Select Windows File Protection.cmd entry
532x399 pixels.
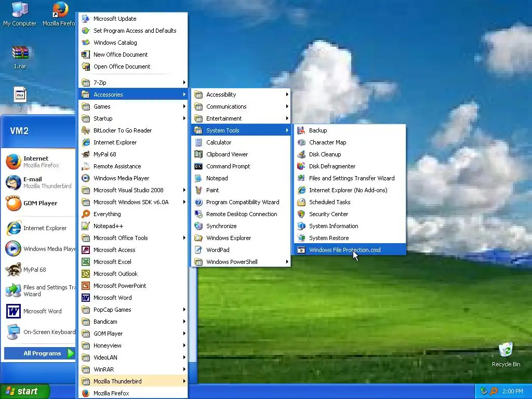coord(350,250)
